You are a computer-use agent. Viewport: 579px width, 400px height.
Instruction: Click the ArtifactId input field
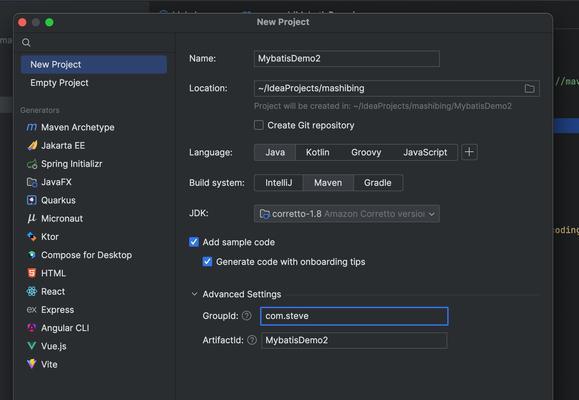click(x=354, y=340)
